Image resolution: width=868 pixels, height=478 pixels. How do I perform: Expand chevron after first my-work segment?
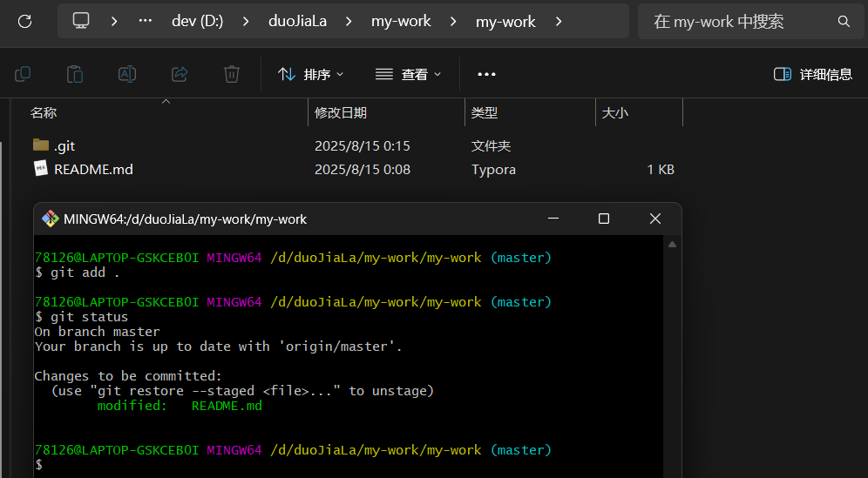(x=453, y=22)
